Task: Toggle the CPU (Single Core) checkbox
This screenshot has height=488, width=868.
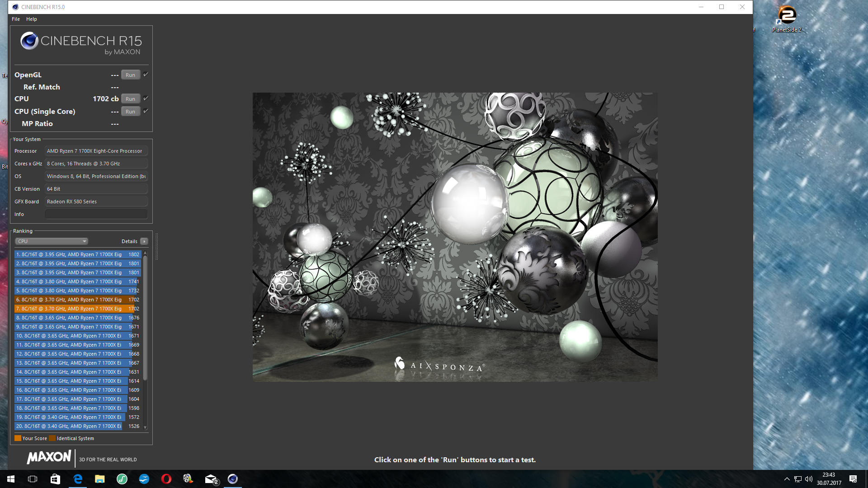Action: [x=146, y=111]
